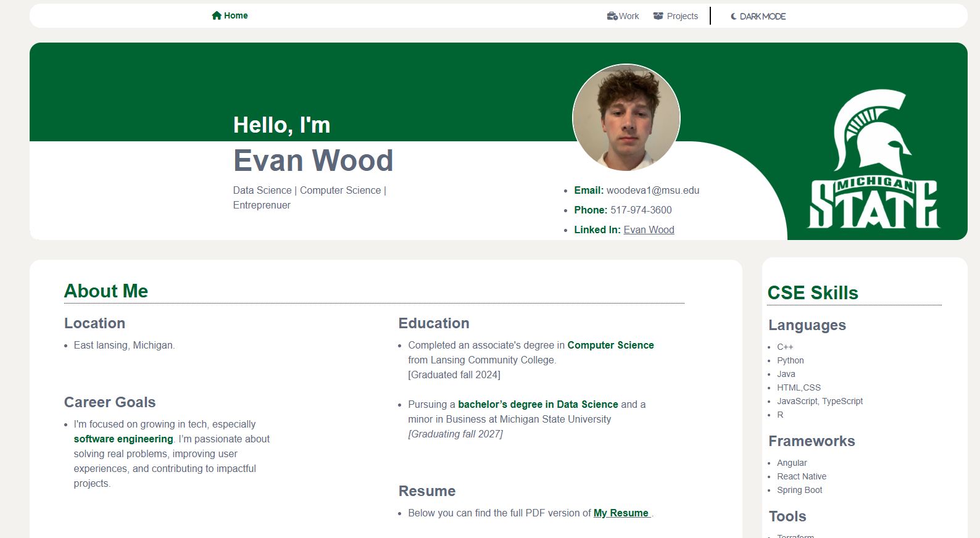The image size is (980, 538).
Task: Open the Evan Wood LinkedIn link
Action: [x=649, y=230]
